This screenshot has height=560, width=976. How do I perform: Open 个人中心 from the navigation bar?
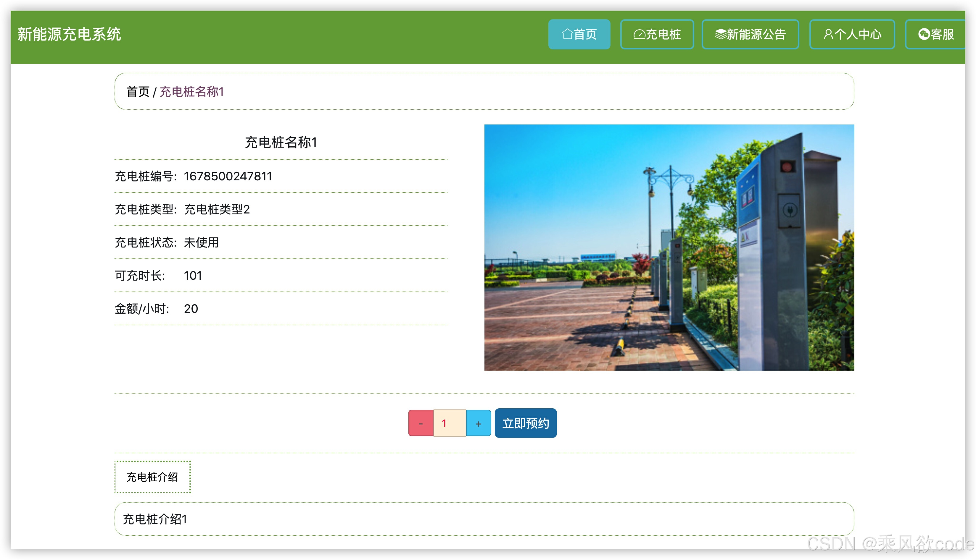click(852, 34)
